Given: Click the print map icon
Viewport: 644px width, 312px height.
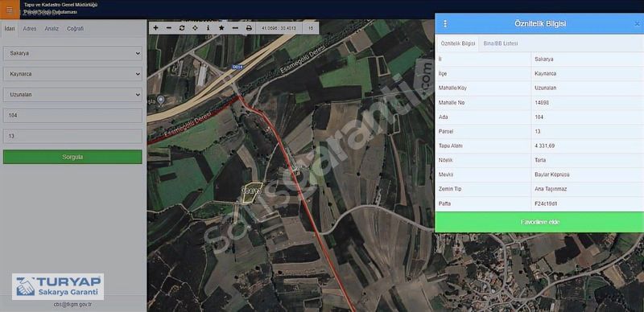Looking at the screenshot, I should click(249, 28).
